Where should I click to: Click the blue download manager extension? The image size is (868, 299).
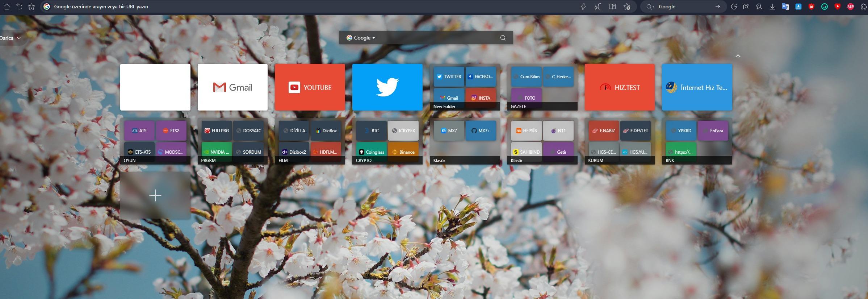tap(798, 7)
